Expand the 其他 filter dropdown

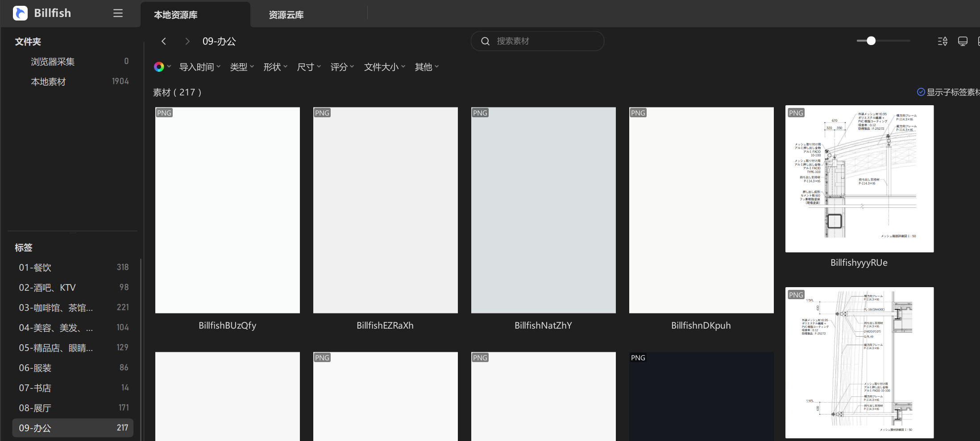tap(427, 67)
